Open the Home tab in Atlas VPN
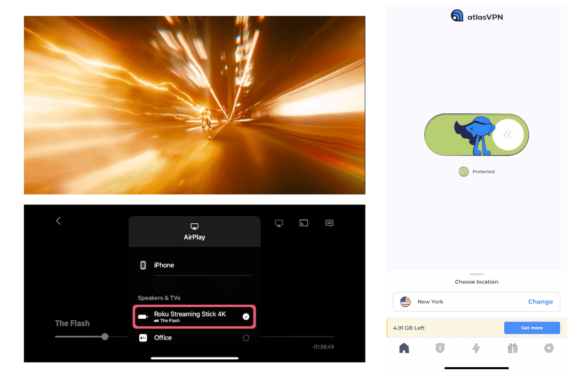The image size is (588, 379). pyautogui.click(x=404, y=348)
